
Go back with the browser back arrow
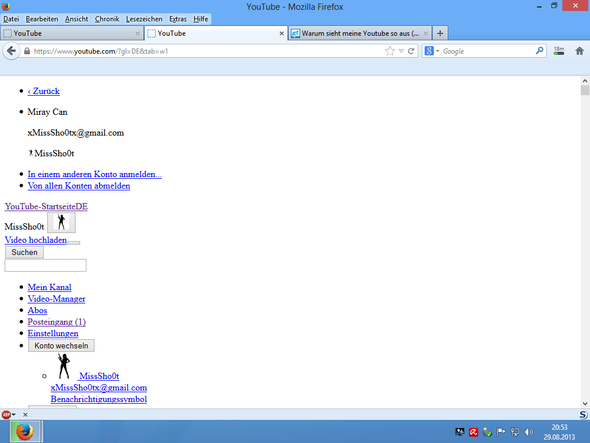click(x=11, y=51)
